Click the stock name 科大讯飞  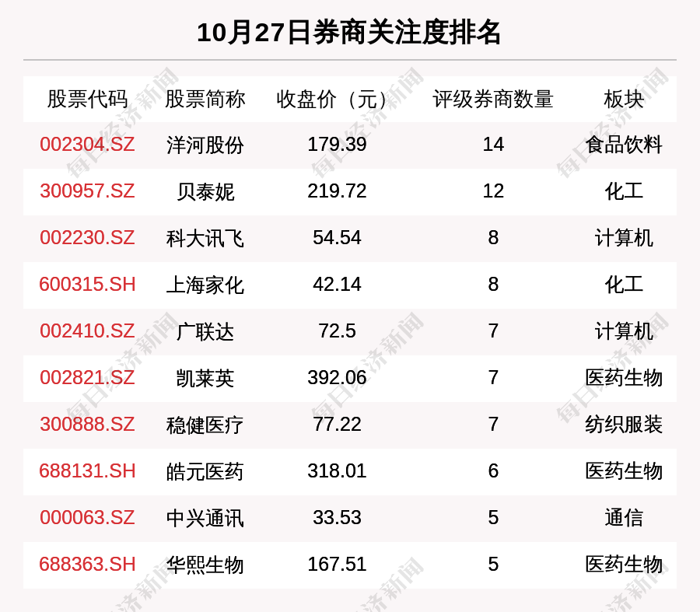(x=205, y=239)
